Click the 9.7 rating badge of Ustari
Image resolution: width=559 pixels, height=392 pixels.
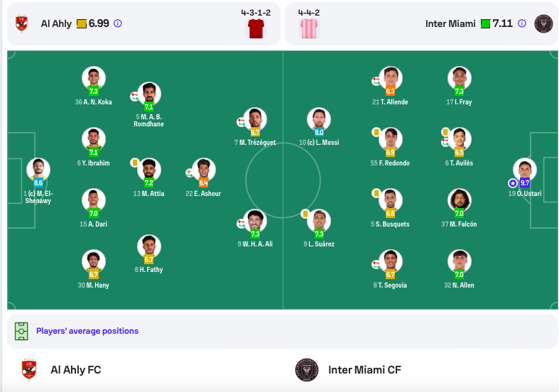(x=525, y=183)
